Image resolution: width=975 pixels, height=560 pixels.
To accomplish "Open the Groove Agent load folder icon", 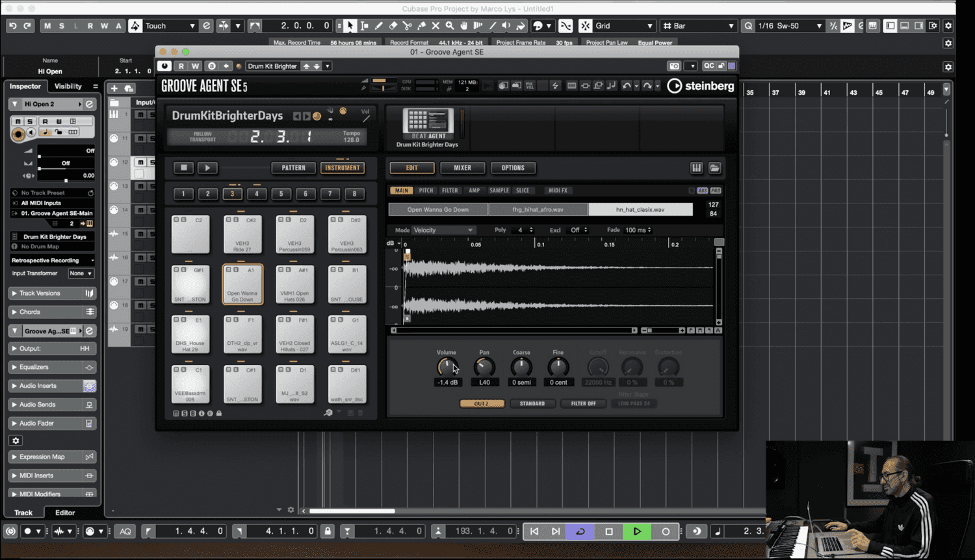I will 714,168.
